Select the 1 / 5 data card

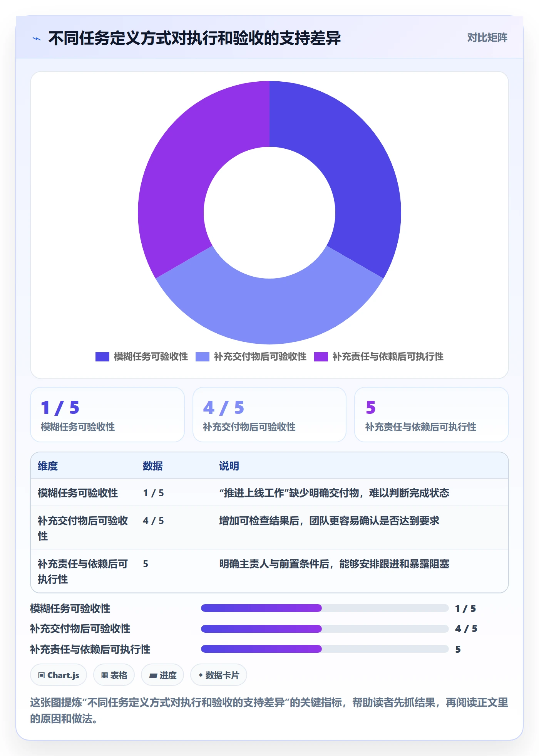coord(107,415)
